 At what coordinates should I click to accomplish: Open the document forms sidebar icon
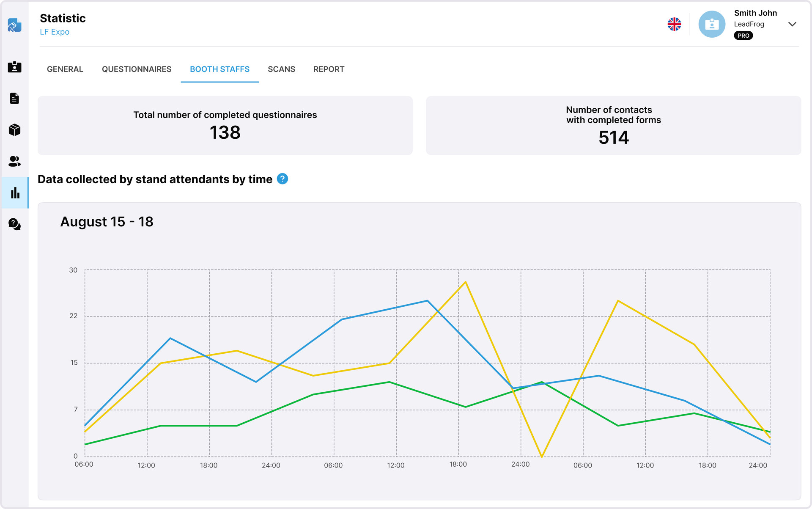click(x=14, y=98)
